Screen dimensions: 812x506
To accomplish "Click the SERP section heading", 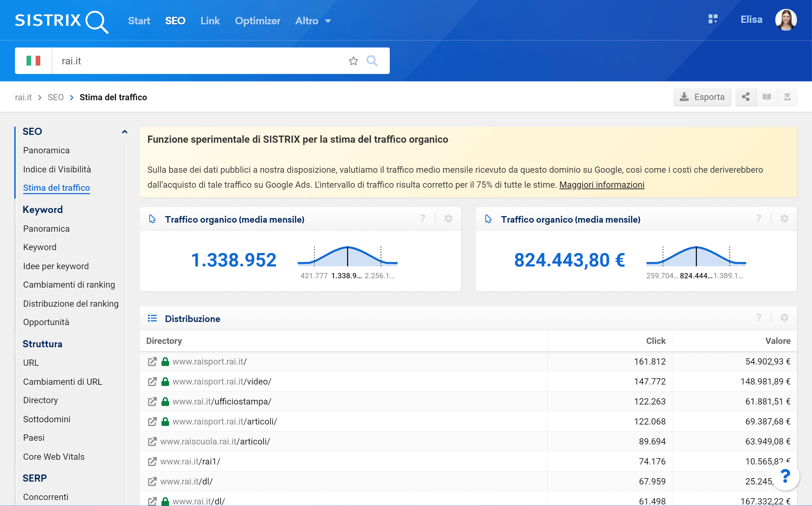I will [x=34, y=478].
